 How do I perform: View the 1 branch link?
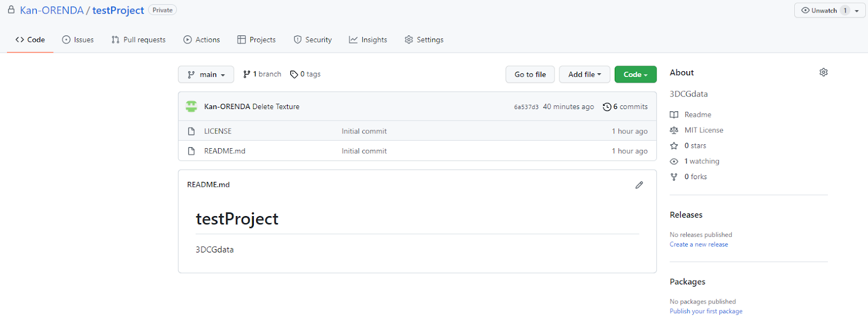tap(262, 74)
